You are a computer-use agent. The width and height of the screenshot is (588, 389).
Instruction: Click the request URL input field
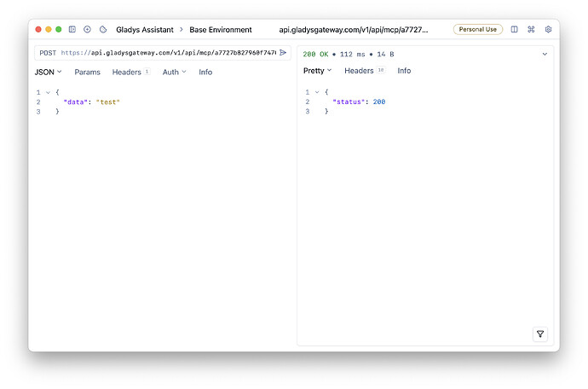(167, 53)
